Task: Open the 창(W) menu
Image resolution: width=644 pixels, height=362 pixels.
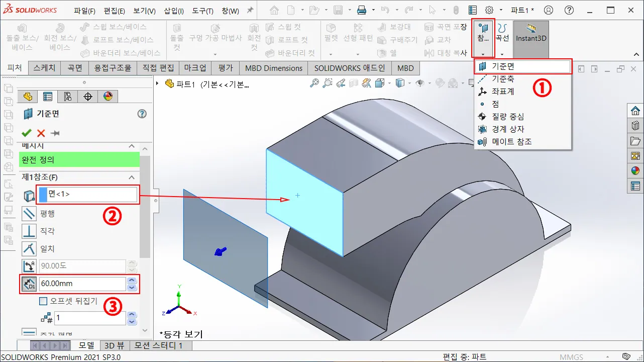Action: point(231,11)
